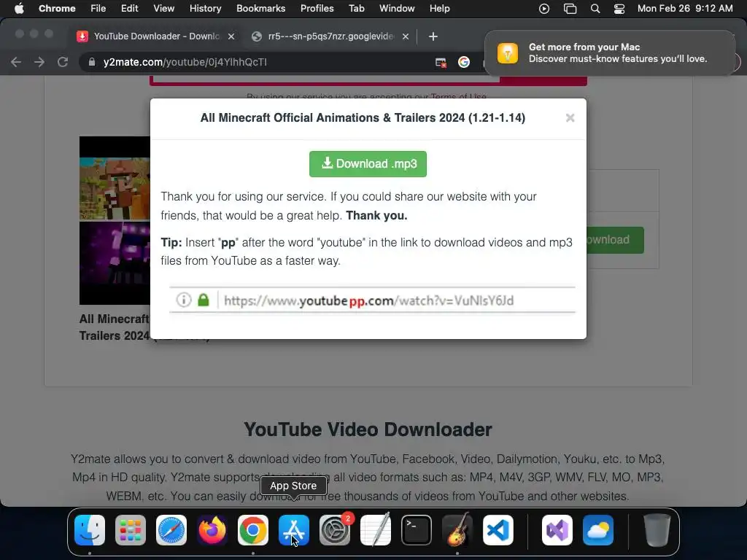Click the Minecraft video thumbnail
Image resolution: width=747 pixels, height=560 pixels.
click(115, 220)
